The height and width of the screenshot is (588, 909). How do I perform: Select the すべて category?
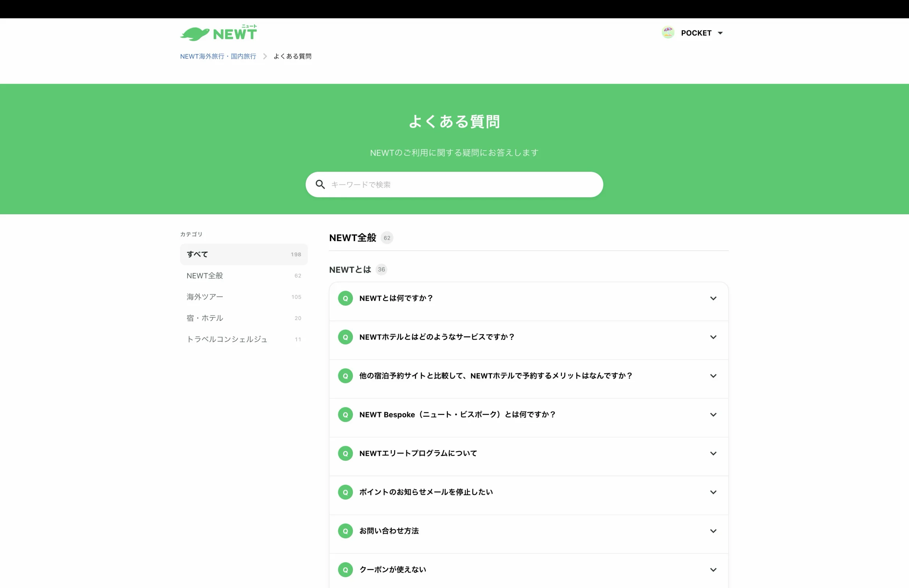[x=244, y=254]
